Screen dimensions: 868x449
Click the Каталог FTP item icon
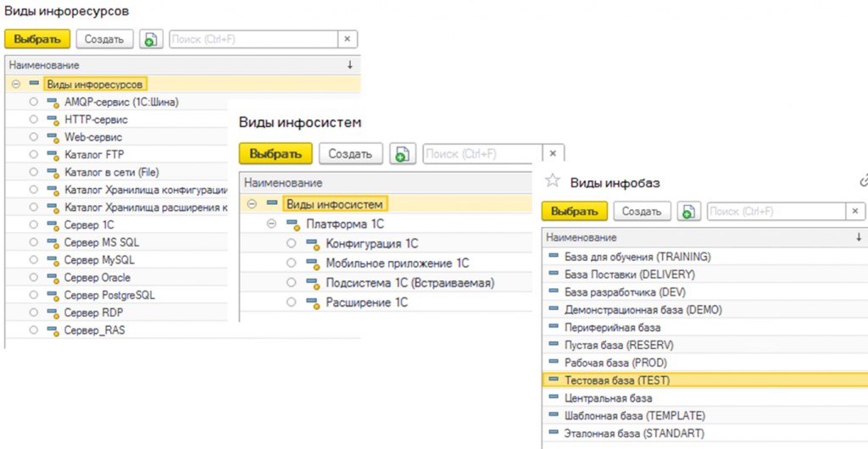[53, 155]
